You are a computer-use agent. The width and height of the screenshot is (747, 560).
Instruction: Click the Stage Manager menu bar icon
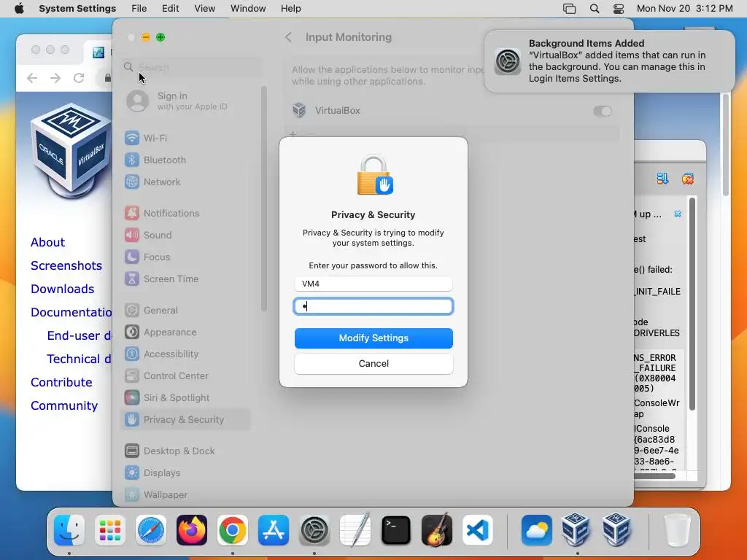(569, 9)
